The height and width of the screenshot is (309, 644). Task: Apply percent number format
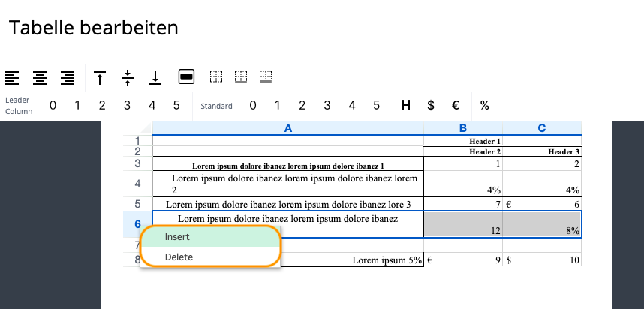pos(485,106)
